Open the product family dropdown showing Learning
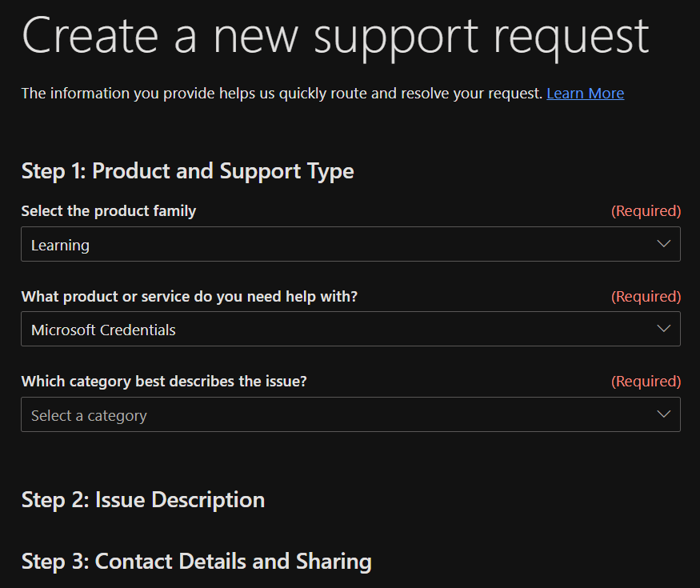 pos(350,244)
